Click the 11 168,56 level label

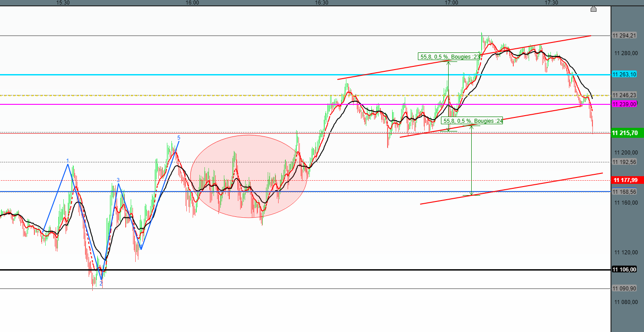pos(624,192)
